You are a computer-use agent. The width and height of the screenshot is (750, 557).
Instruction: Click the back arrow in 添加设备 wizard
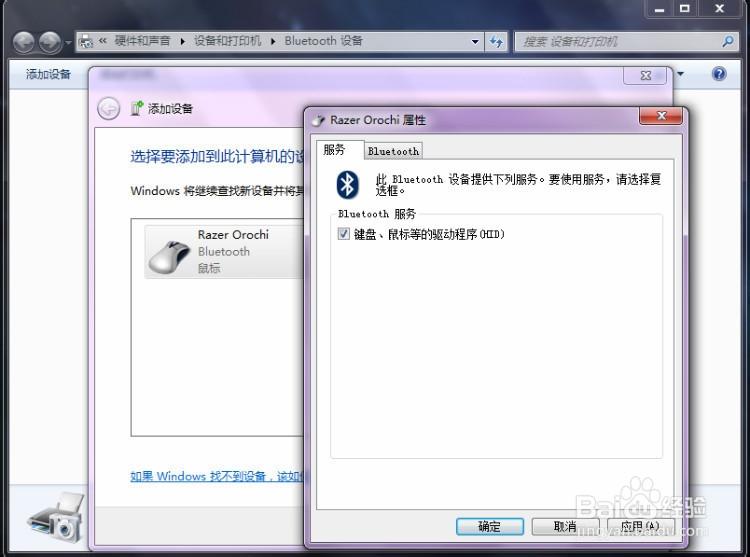[109, 109]
